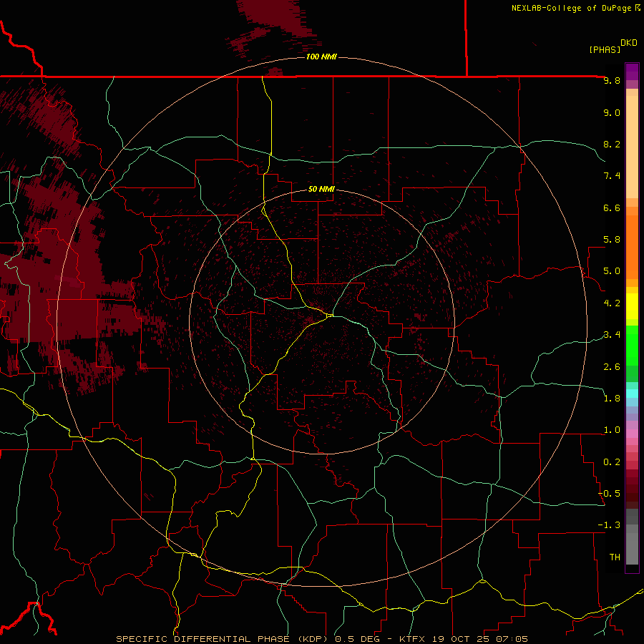644x644 pixels.
Task: Click the 0.2 value on color scale
Action: 612,462
